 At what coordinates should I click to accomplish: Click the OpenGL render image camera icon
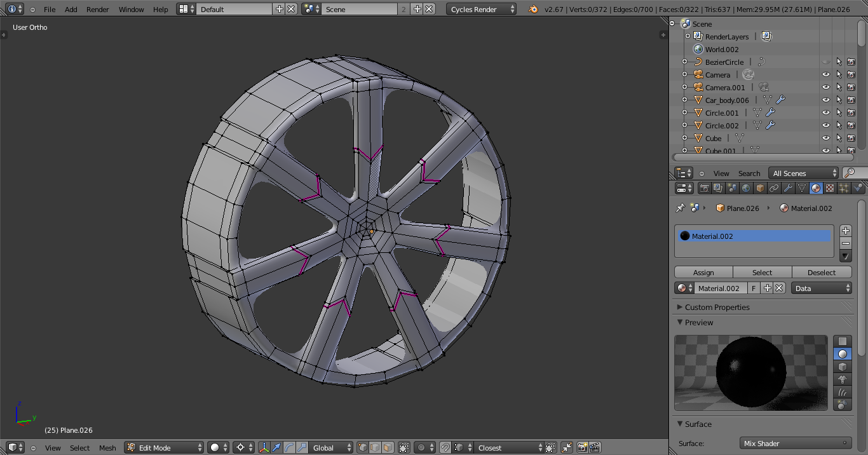coord(582,447)
